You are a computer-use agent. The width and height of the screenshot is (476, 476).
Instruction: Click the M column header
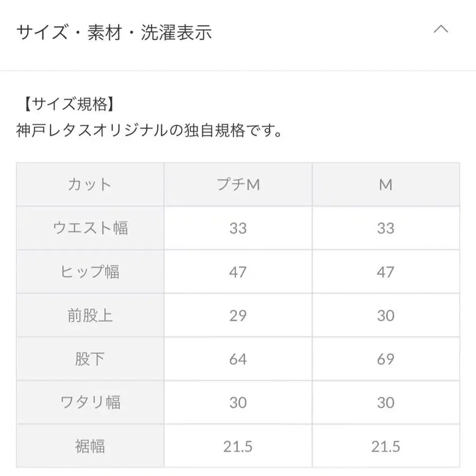coord(386,185)
